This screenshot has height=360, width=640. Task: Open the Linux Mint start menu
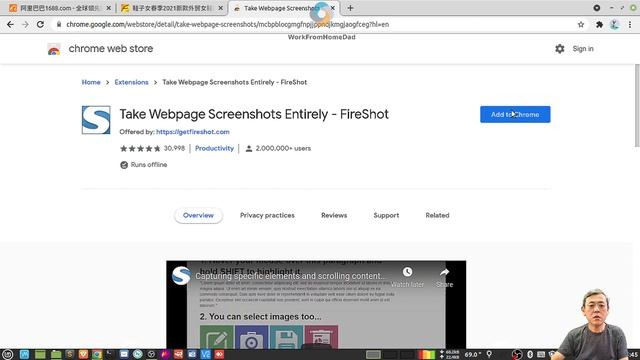(x=7, y=354)
